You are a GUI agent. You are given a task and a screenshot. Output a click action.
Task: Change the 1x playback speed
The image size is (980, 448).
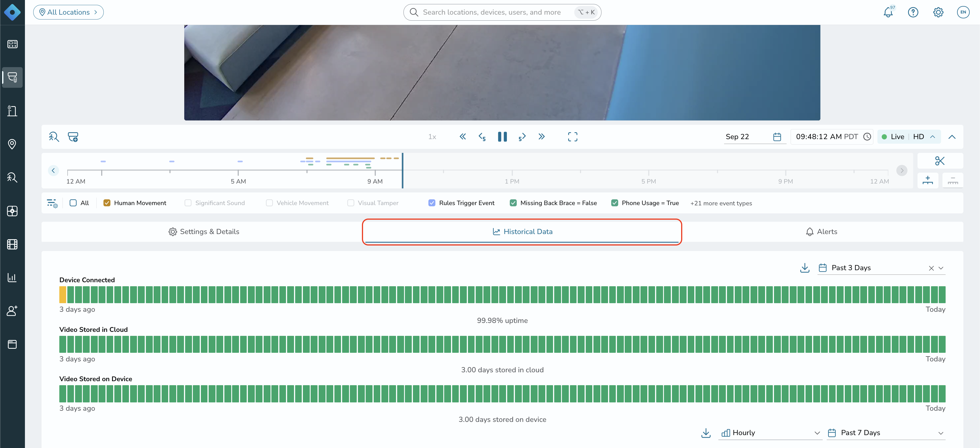(432, 137)
